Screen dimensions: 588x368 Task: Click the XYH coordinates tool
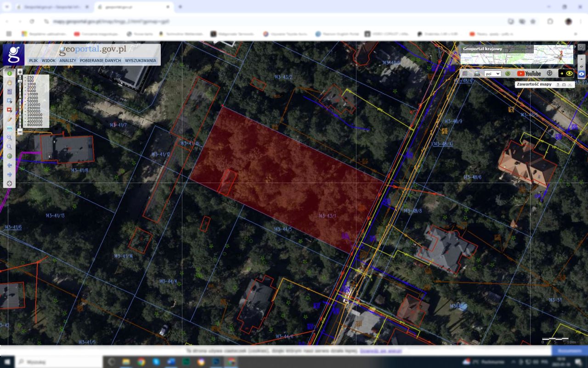pos(9,128)
